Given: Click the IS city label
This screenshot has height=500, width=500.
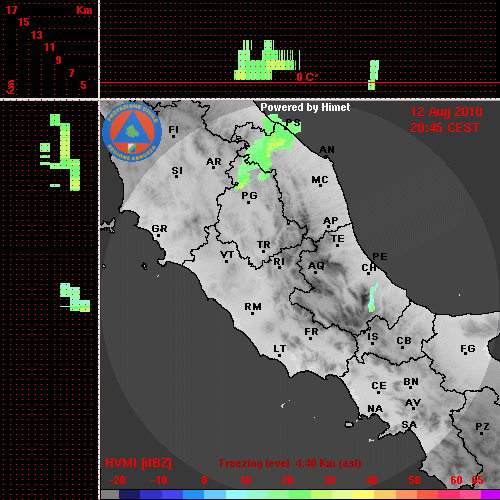Looking at the screenshot, I should [x=373, y=338].
